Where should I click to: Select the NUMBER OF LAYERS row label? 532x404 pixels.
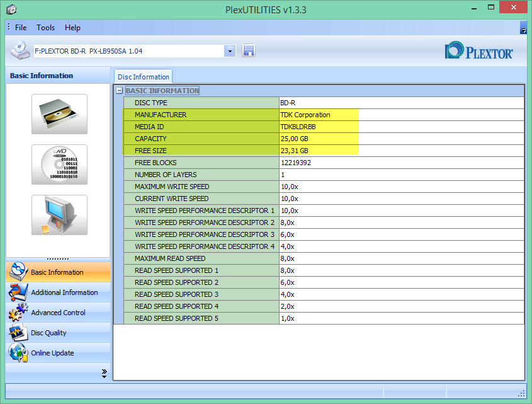(x=166, y=175)
